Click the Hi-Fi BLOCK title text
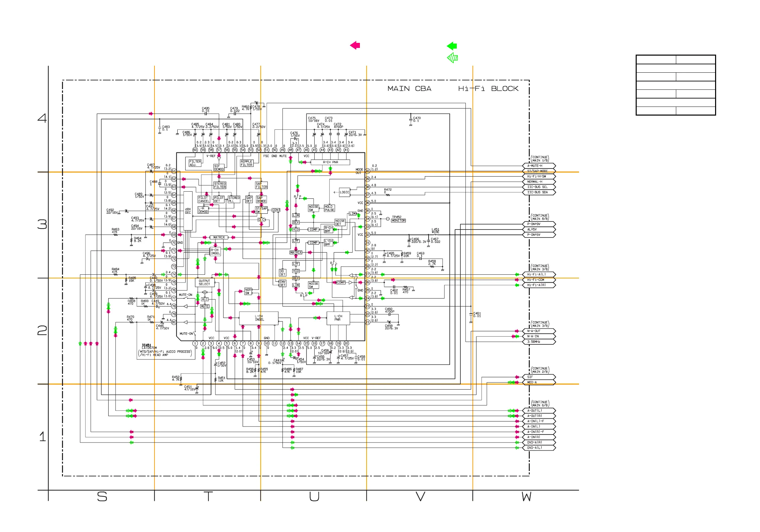The height and width of the screenshot is (532, 760). (488, 89)
